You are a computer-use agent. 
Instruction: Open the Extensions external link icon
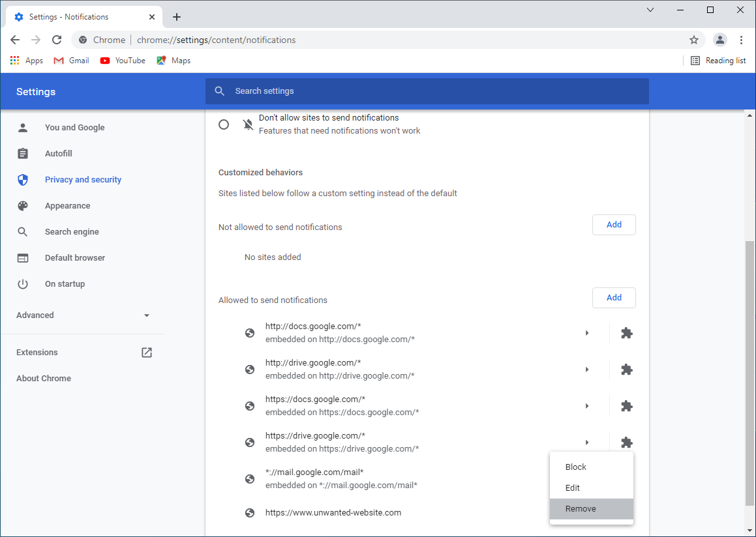[147, 353]
